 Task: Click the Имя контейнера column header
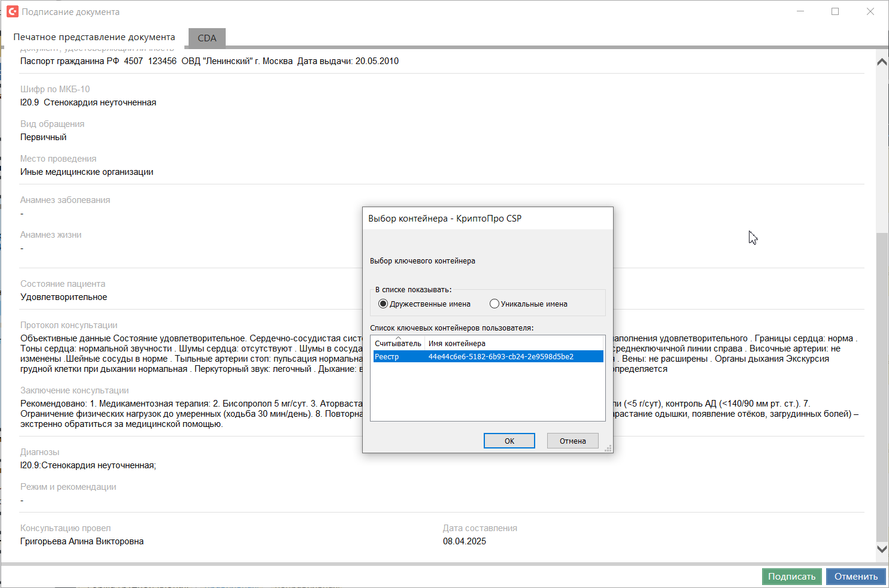tap(457, 343)
